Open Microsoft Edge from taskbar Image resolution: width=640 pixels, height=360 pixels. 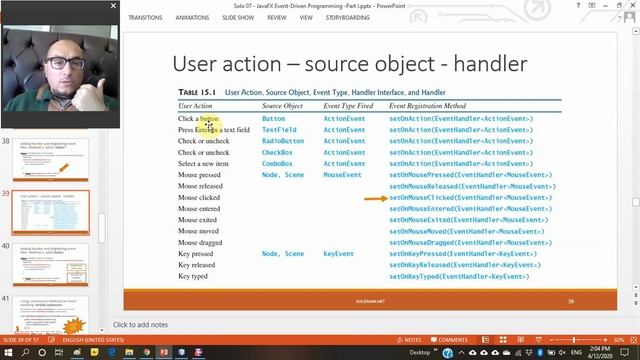pyautogui.click(x=112, y=352)
